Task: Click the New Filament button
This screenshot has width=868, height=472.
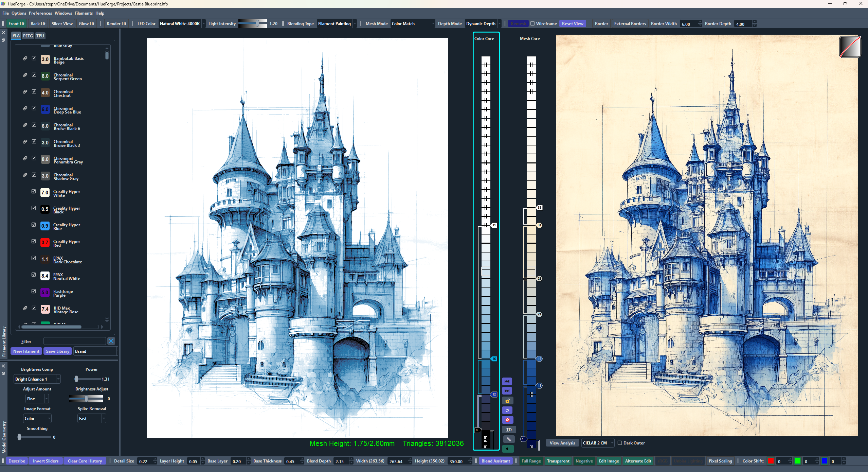Action: [26, 351]
